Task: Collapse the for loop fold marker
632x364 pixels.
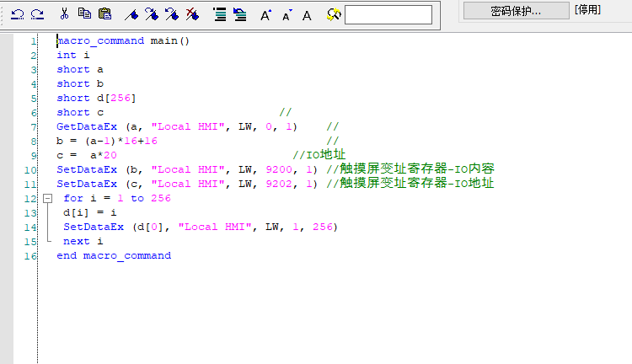Action: coord(46,199)
